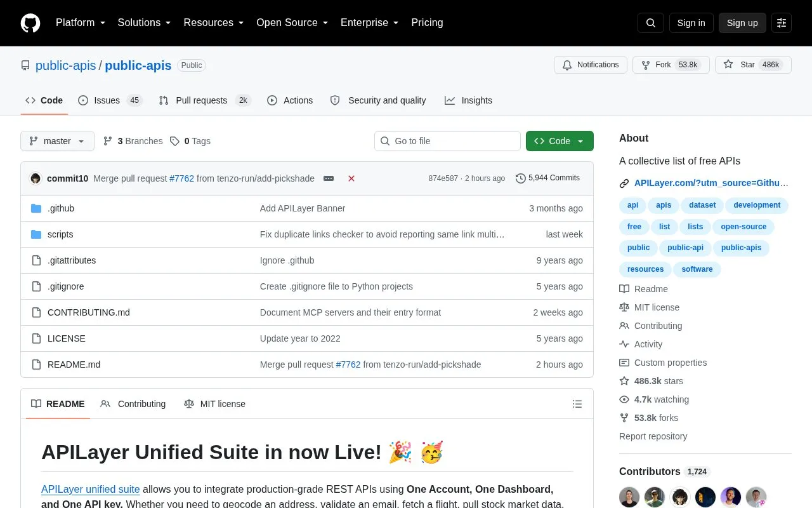Expand the Resources menu

(214, 23)
